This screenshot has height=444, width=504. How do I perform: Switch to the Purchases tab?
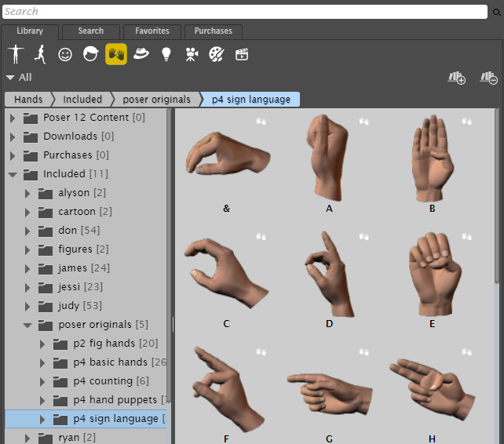click(x=213, y=31)
